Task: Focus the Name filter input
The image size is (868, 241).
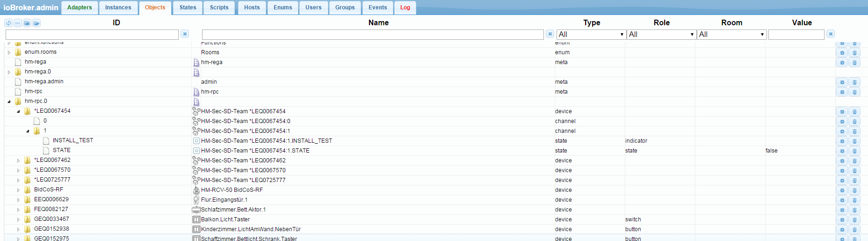Action: click(x=373, y=35)
